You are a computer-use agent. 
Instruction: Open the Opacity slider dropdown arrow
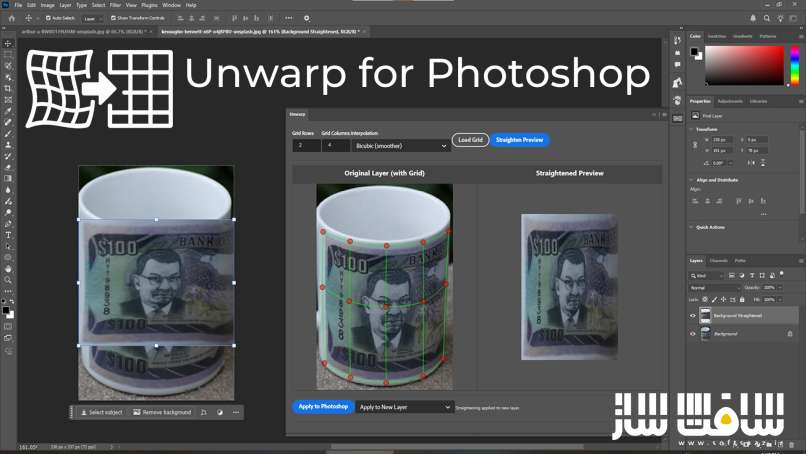click(780, 287)
